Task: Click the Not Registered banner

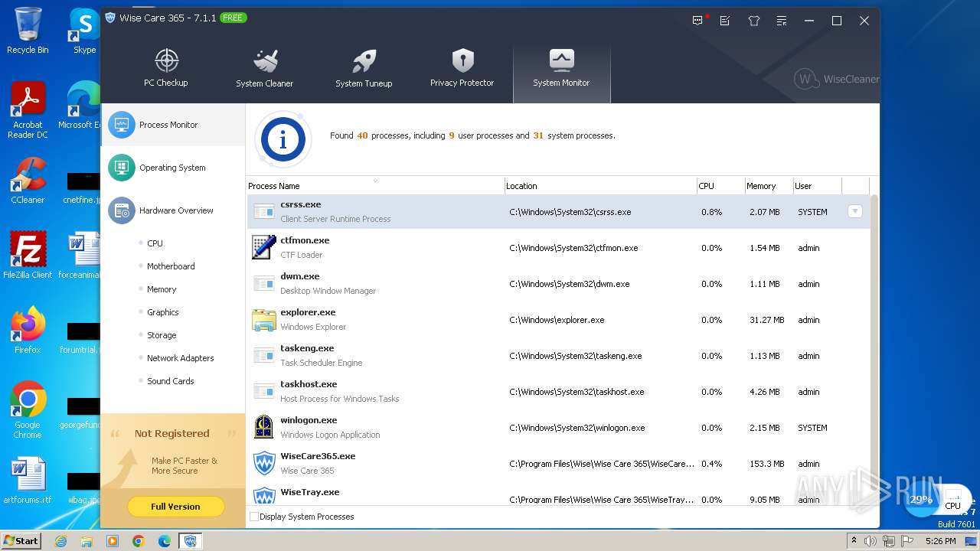Action: click(173, 451)
